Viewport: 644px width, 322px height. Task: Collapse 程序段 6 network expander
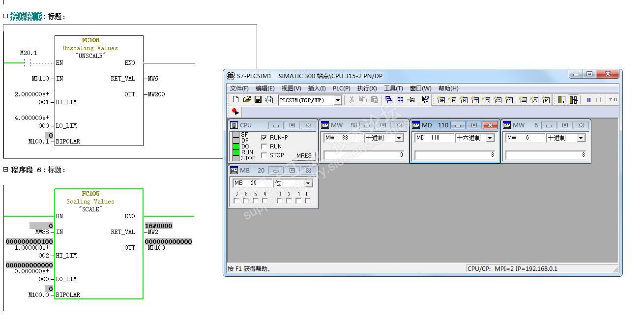click(x=6, y=170)
